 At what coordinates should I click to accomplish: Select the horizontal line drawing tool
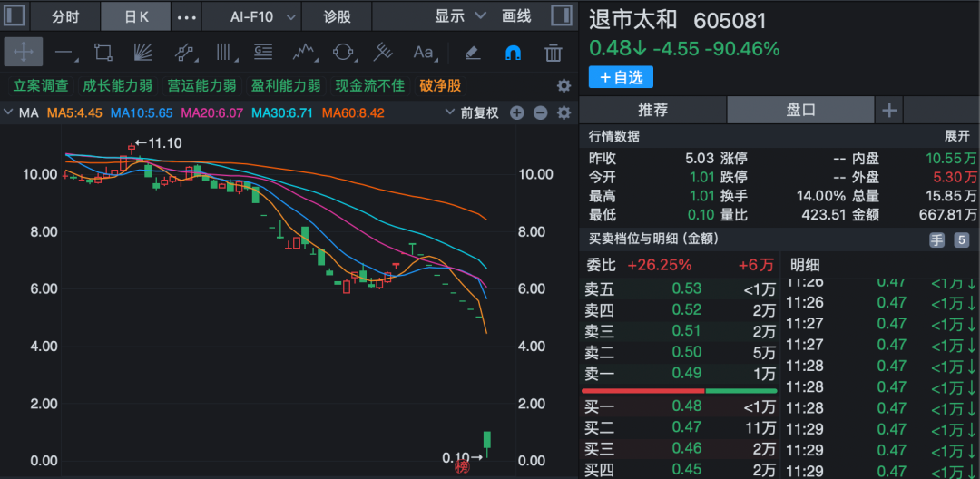click(64, 53)
